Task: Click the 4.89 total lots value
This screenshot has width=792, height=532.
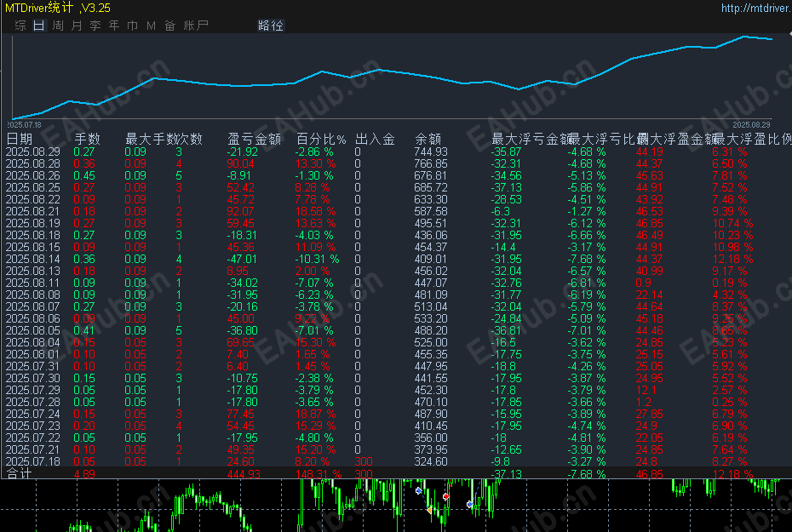Action: [84, 474]
